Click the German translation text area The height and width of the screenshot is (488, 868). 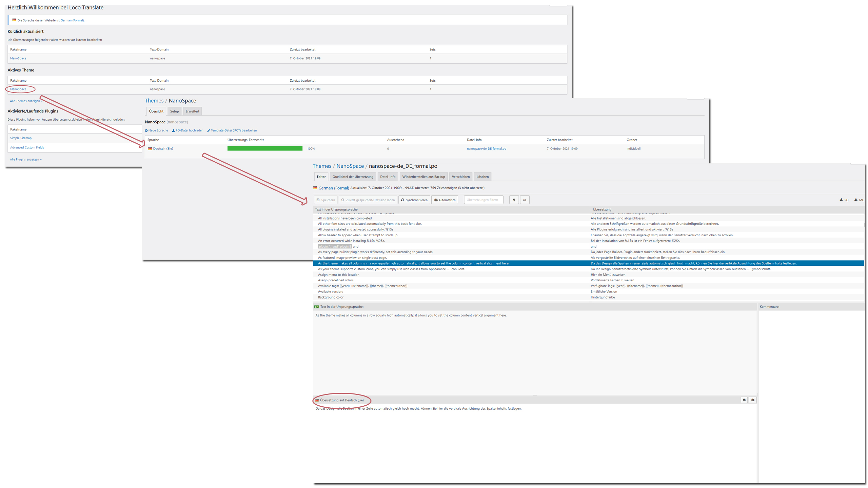coord(535,443)
